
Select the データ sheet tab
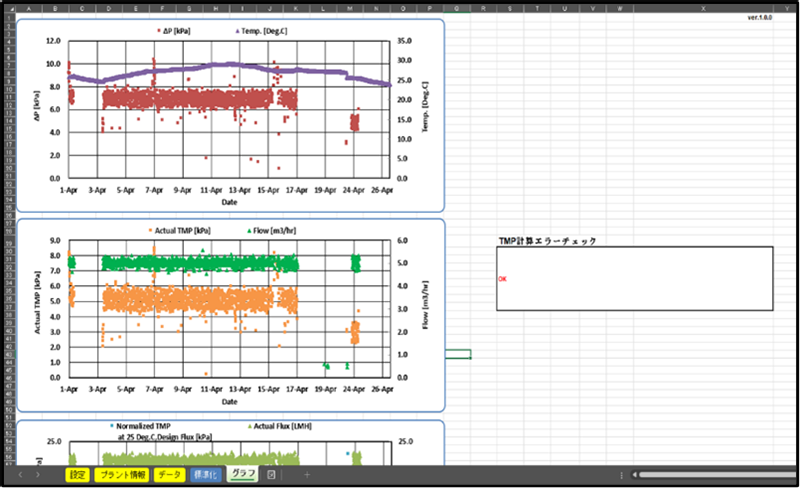(x=170, y=474)
